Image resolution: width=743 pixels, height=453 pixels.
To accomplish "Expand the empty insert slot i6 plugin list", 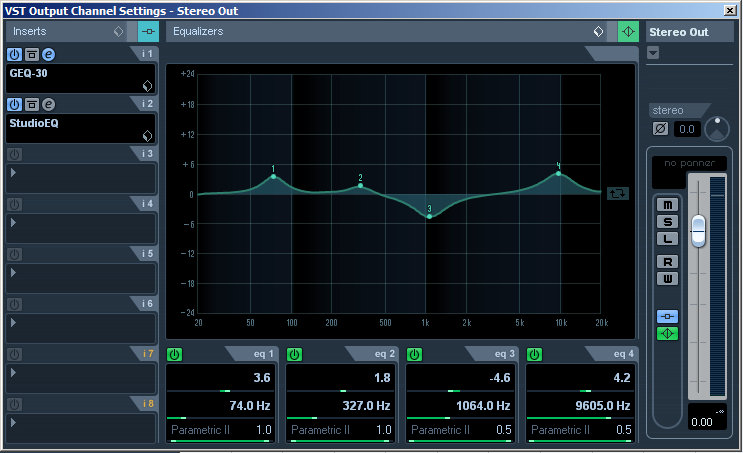I will click(x=13, y=323).
